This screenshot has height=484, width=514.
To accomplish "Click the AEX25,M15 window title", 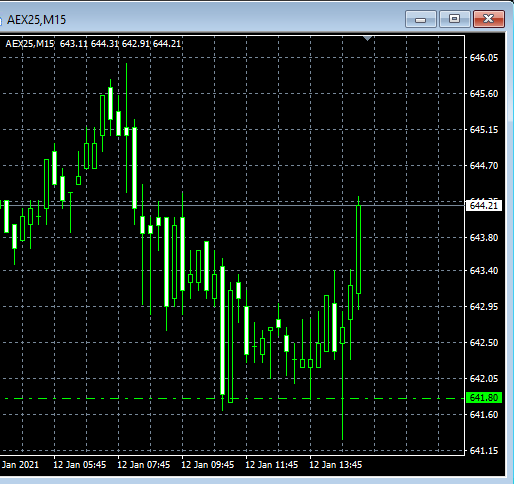I will pyautogui.click(x=37, y=20).
